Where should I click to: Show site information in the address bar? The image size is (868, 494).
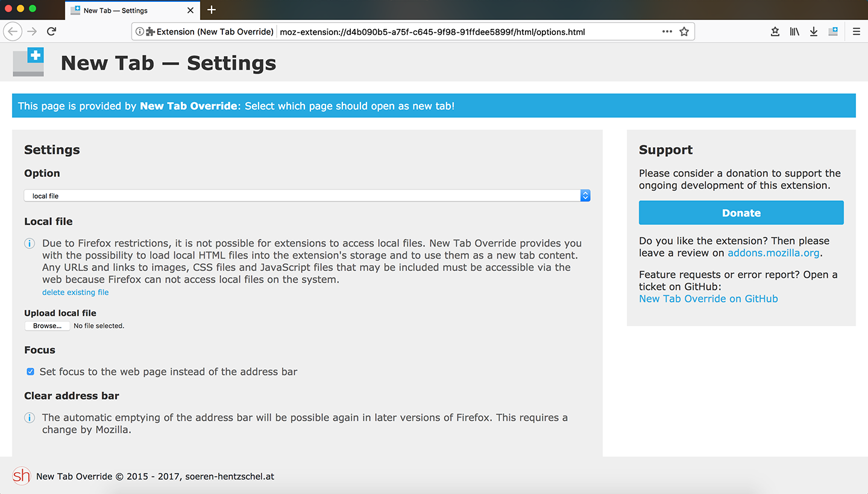pyautogui.click(x=139, y=31)
